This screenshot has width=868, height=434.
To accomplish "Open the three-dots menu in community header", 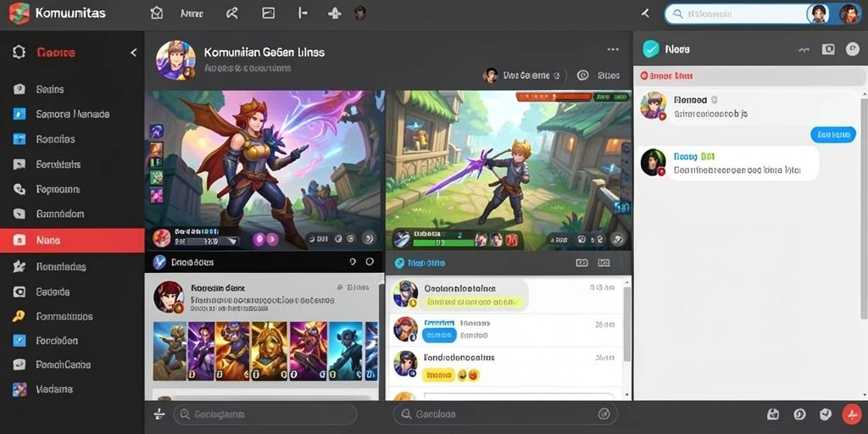I will click(613, 49).
